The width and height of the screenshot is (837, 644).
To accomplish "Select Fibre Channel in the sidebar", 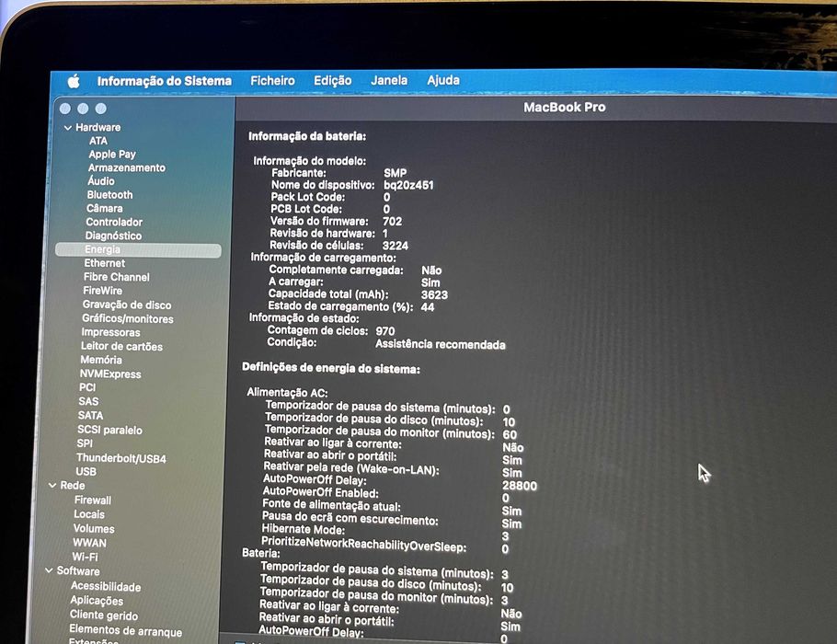I will coord(117,277).
